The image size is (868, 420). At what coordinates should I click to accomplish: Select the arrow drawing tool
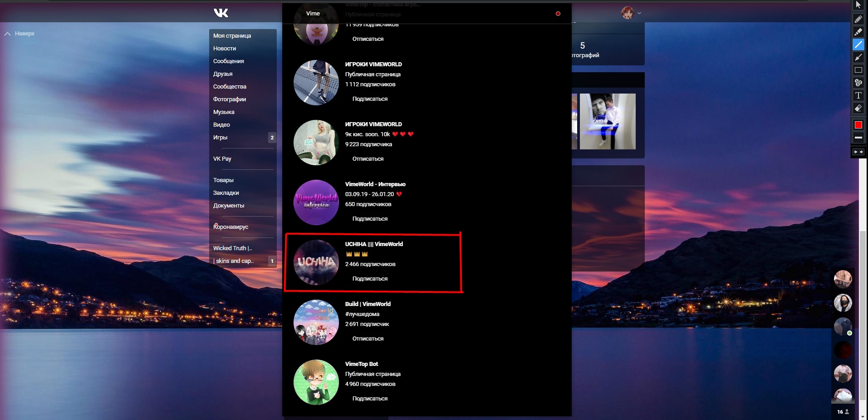click(x=858, y=57)
